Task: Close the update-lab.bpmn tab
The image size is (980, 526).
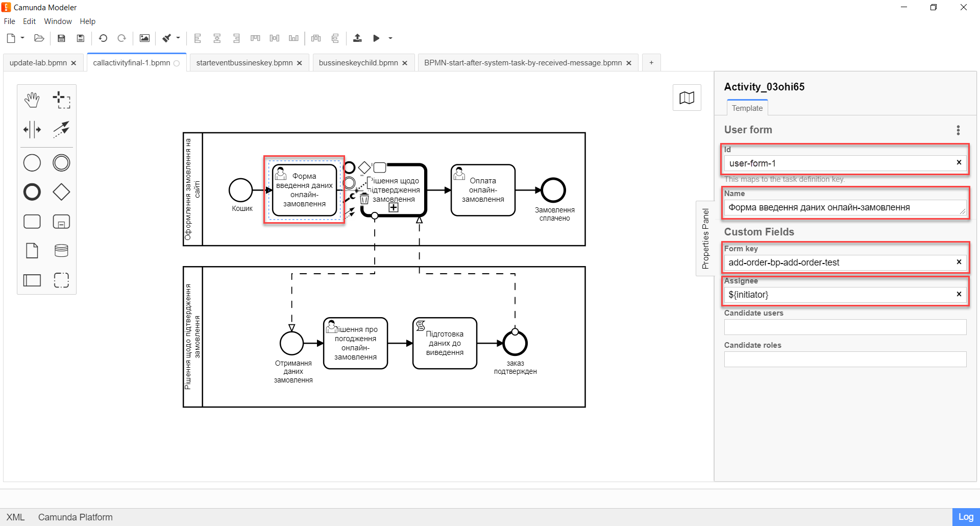Action: tap(73, 63)
